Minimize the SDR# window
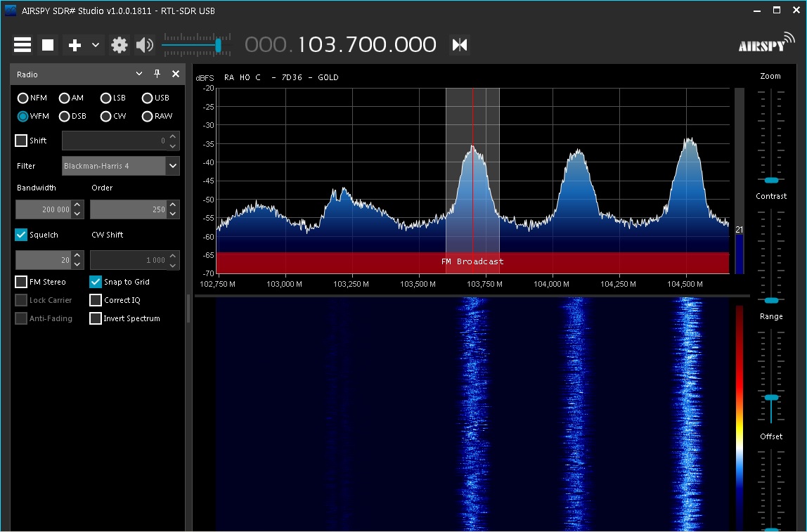This screenshot has height=532, width=807. click(757, 11)
